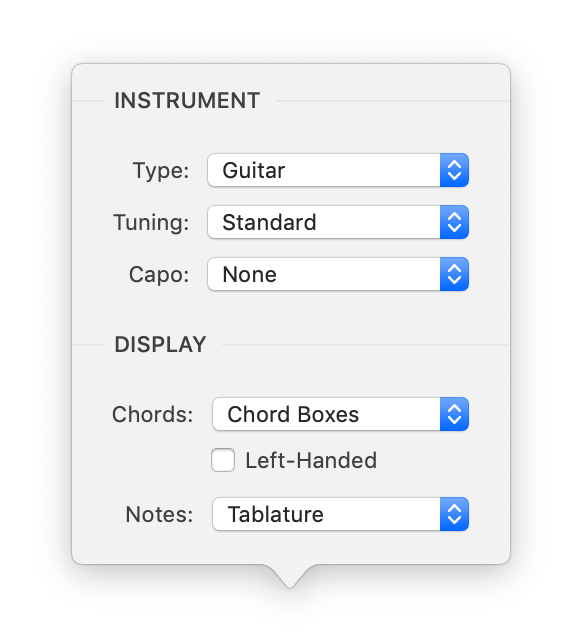
Task: Click the Type: field label
Action: (x=161, y=171)
